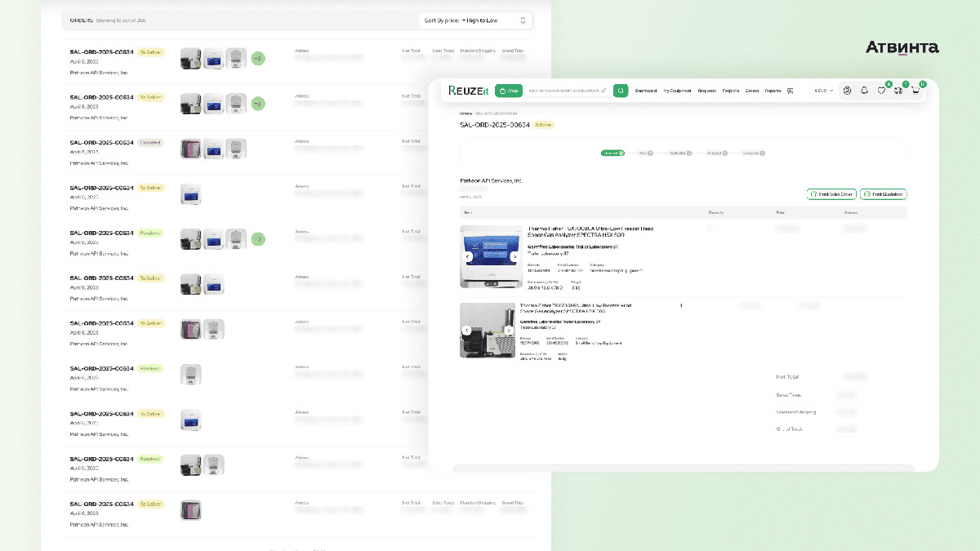Image resolution: width=980 pixels, height=551 pixels.
Task: Click the REUZEit logo
Action: pyautogui.click(x=469, y=90)
